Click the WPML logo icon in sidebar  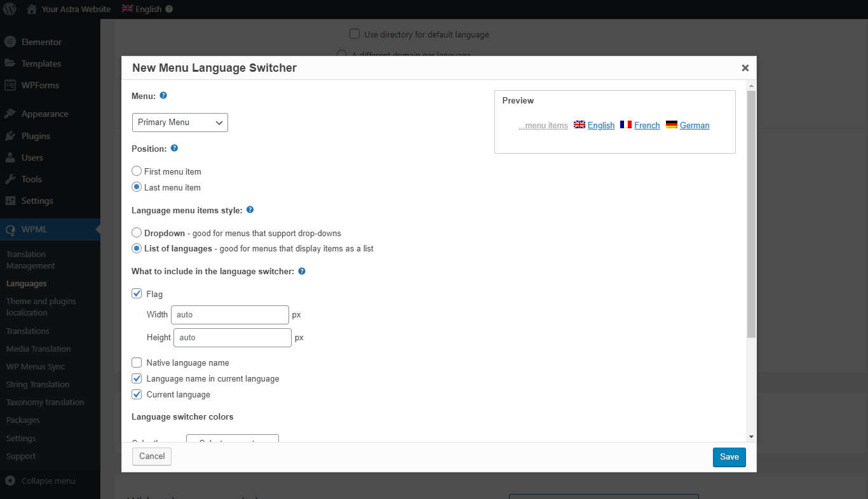point(10,229)
